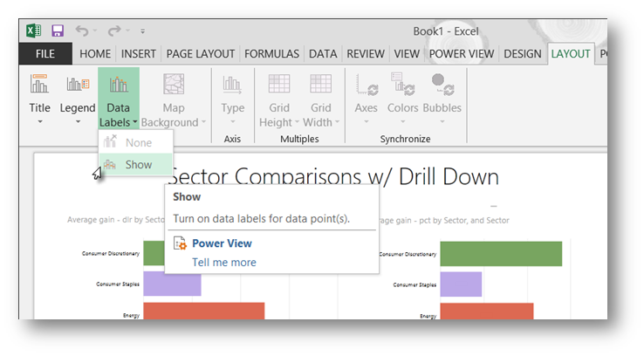Expand the Colors dropdown arrow
The height and width of the screenshot is (356, 644).
[x=403, y=122]
